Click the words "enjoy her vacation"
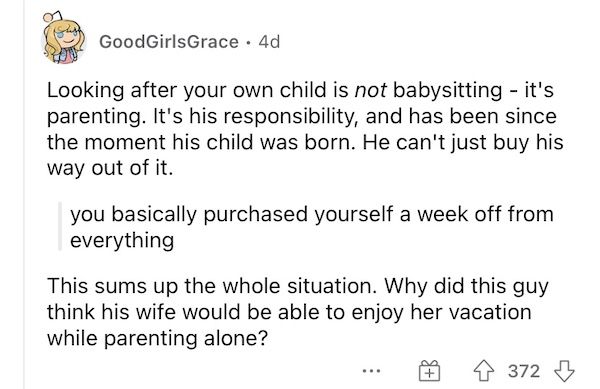 click(x=441, y=313)
